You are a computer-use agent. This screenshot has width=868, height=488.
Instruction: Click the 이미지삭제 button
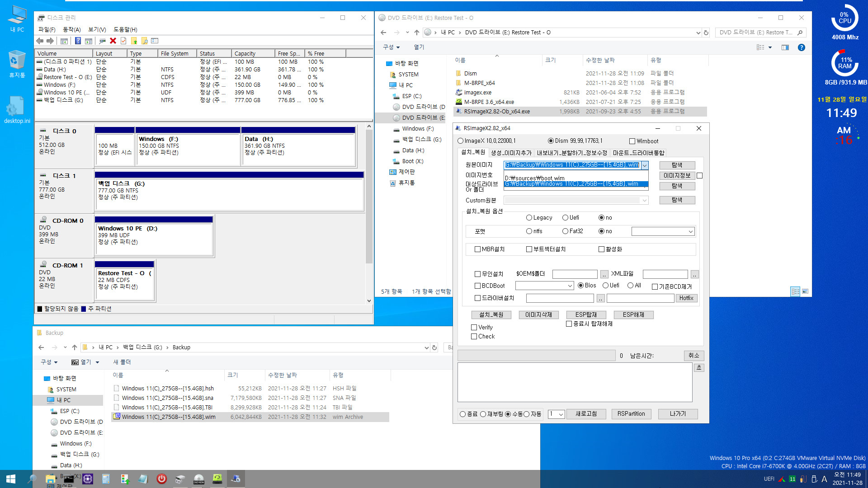pos(538,315)
